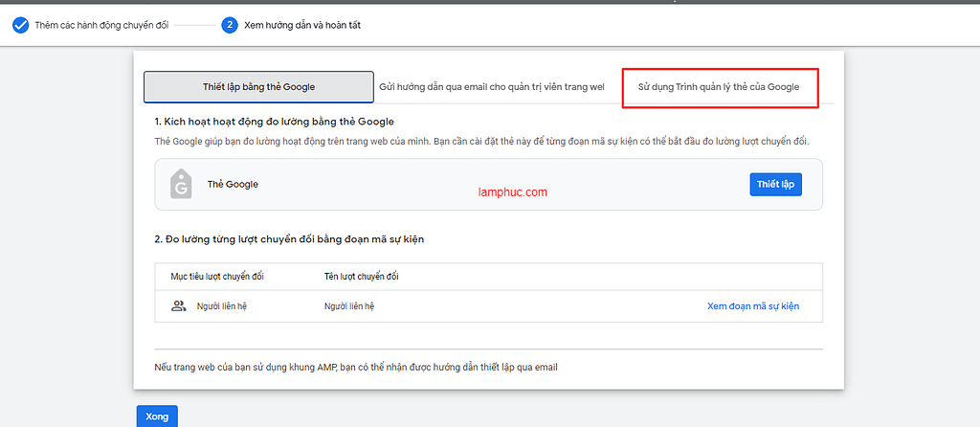Click the AMP framework note text
This screenshot has height=427, width=980.
tap(356, 368)
